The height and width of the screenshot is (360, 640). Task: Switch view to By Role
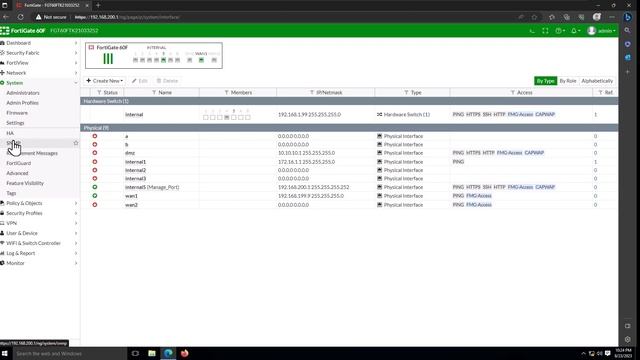[x=568, y=81]
